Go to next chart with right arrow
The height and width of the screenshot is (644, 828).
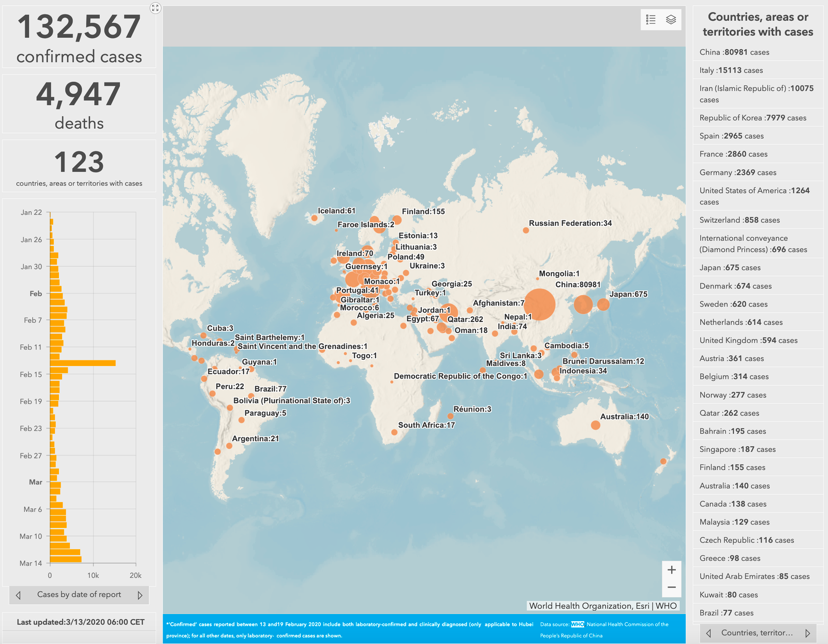[140, 595]
